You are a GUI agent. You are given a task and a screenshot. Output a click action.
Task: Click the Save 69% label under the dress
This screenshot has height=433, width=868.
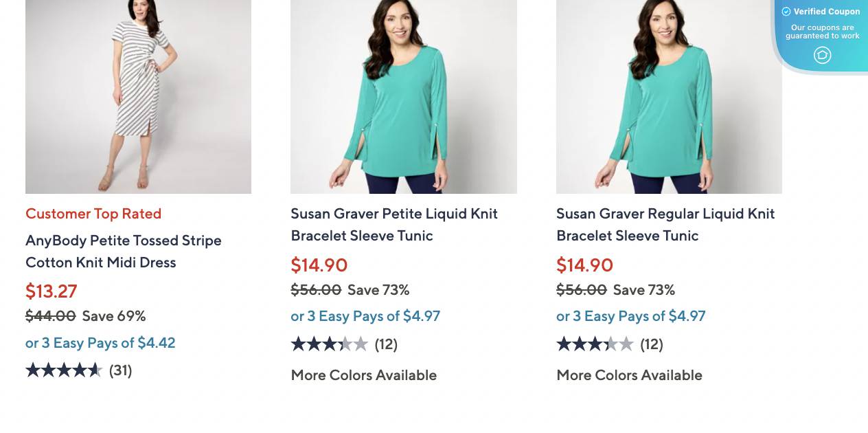113,316
